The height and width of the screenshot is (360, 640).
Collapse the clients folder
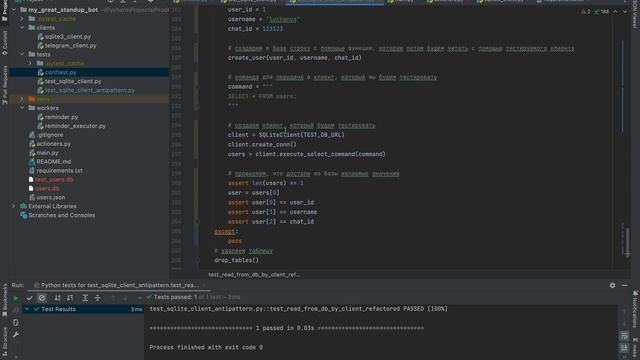click(x=22, y=28)
